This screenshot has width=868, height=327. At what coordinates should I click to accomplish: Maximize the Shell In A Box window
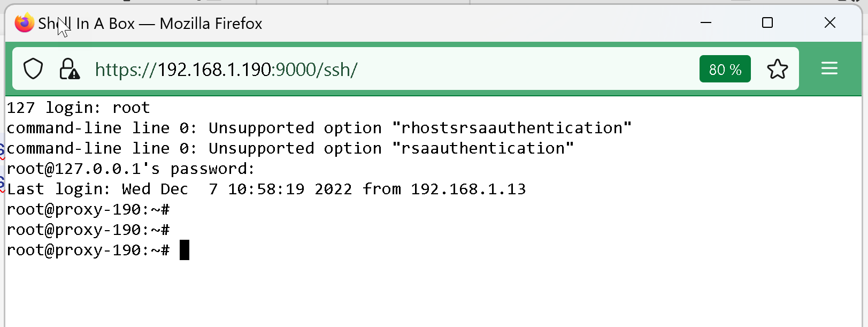click(x=767, y=22)
